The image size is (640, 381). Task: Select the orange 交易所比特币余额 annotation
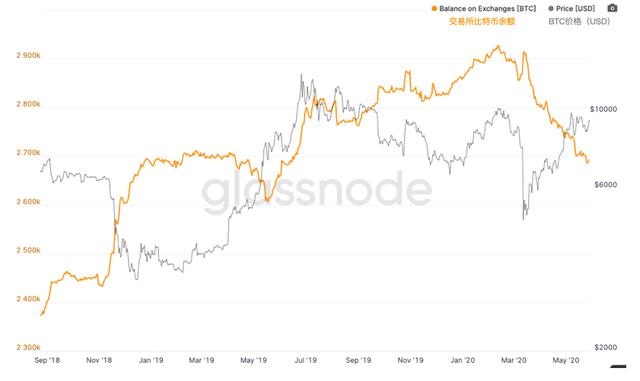click(x=482, y=22)
